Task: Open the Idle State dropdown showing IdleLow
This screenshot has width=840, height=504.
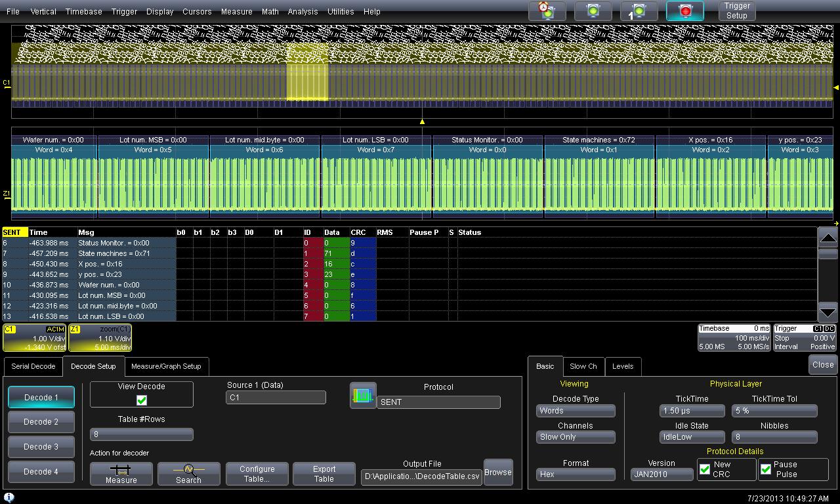Action: tap(692, 437)
